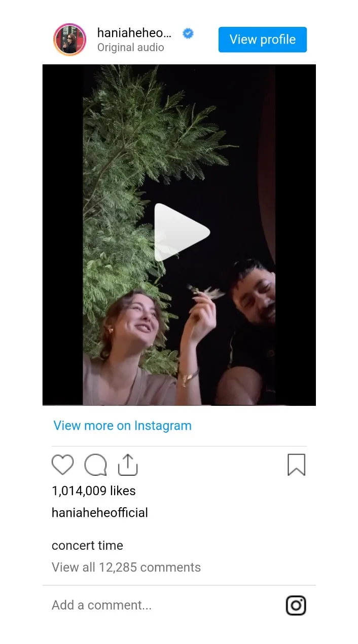View the 1,014,009 likes list
The image size is (358, 644).
94,491
